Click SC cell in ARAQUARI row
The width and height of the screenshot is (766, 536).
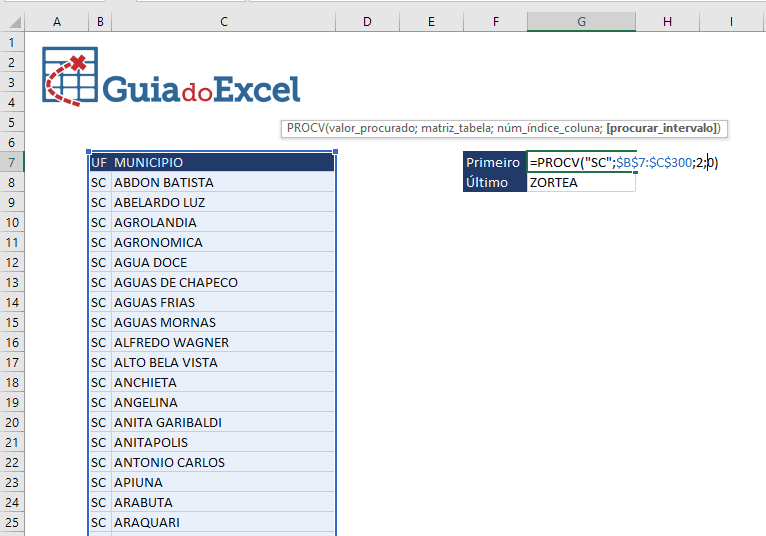(100, 523)
